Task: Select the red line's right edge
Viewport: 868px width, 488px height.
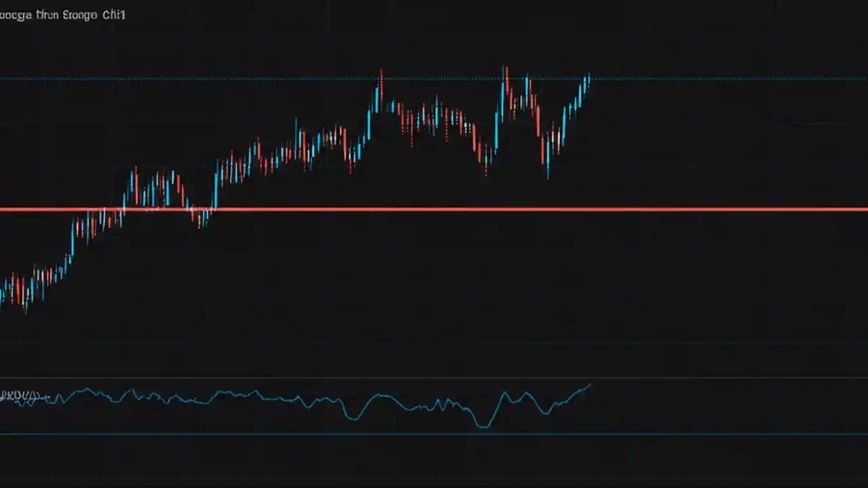Action: tap(863, 211)
